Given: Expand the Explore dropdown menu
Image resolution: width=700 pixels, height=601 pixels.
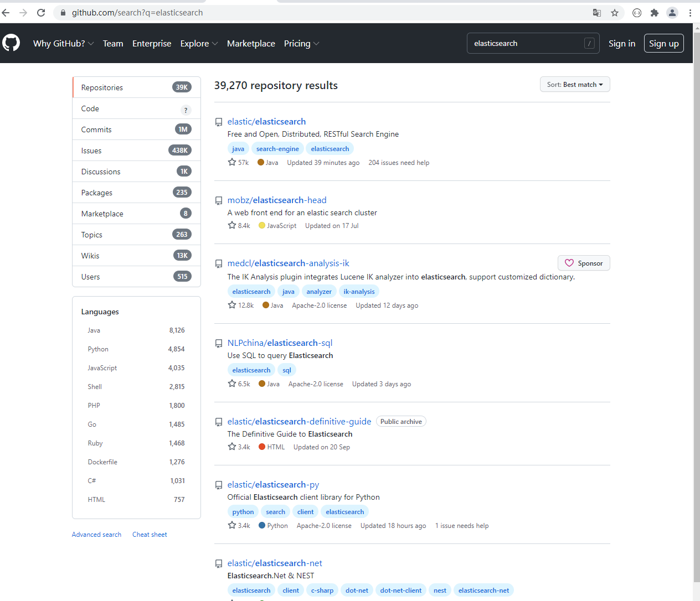Looking at the screenshot, I should [x=199, y=43].
